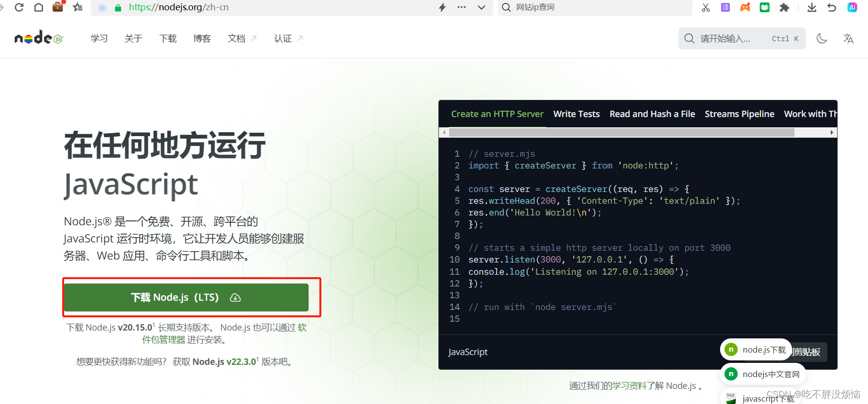Bookmark this page with the star icon

click(x=77, y=7)
